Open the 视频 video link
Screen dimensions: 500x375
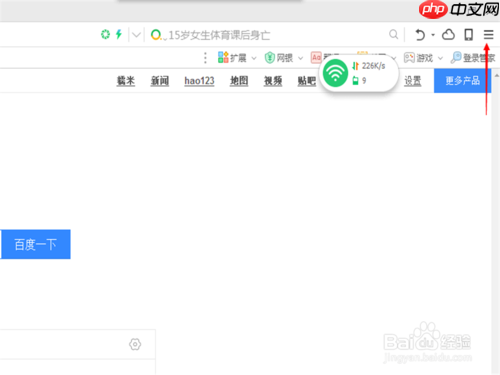coord(273,81)
